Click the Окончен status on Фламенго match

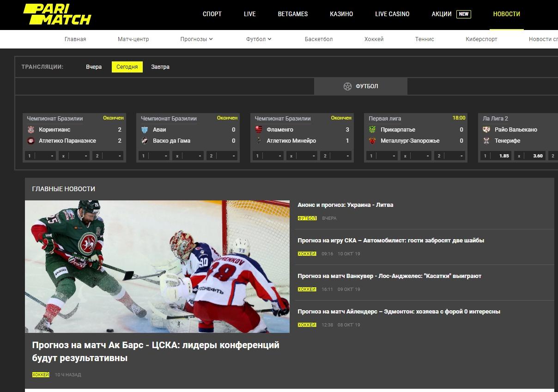tap(341, 118)
